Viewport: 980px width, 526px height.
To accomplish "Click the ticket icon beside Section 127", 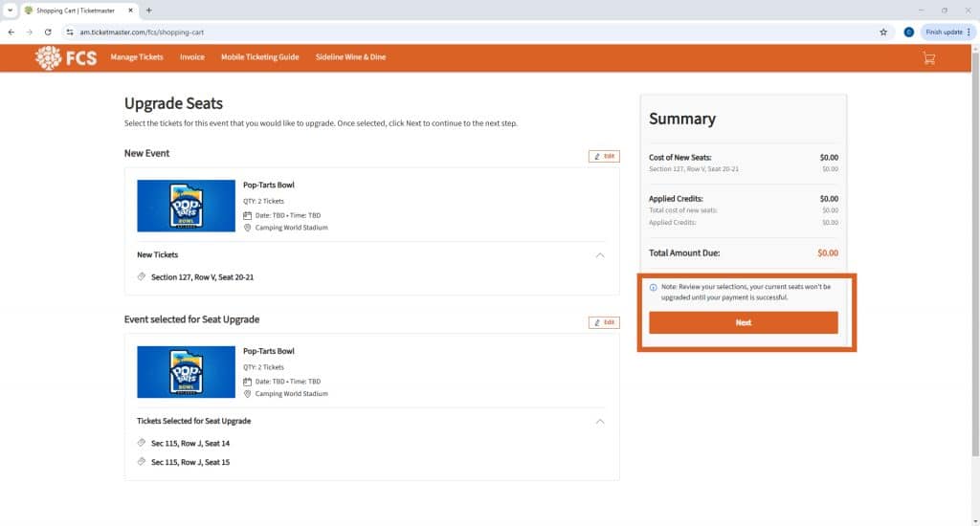I will pyautogui.click(x=142, y=276).
